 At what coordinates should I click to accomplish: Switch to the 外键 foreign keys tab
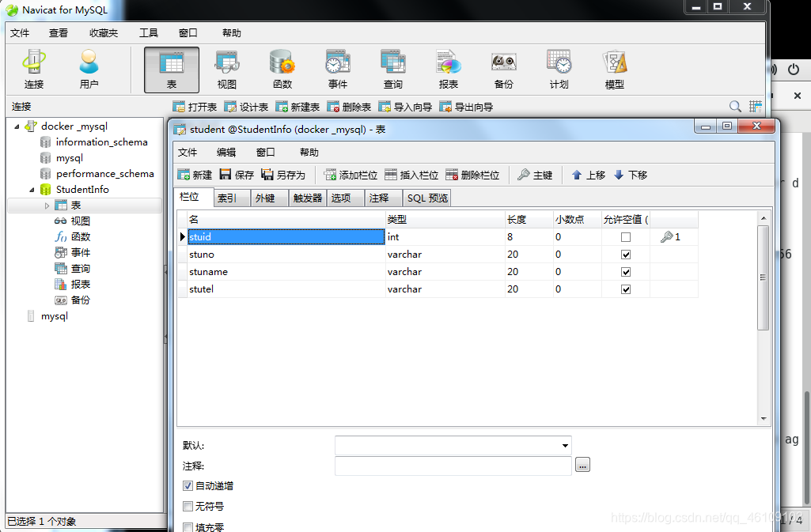pyautogui.click(x=270, y=198)
